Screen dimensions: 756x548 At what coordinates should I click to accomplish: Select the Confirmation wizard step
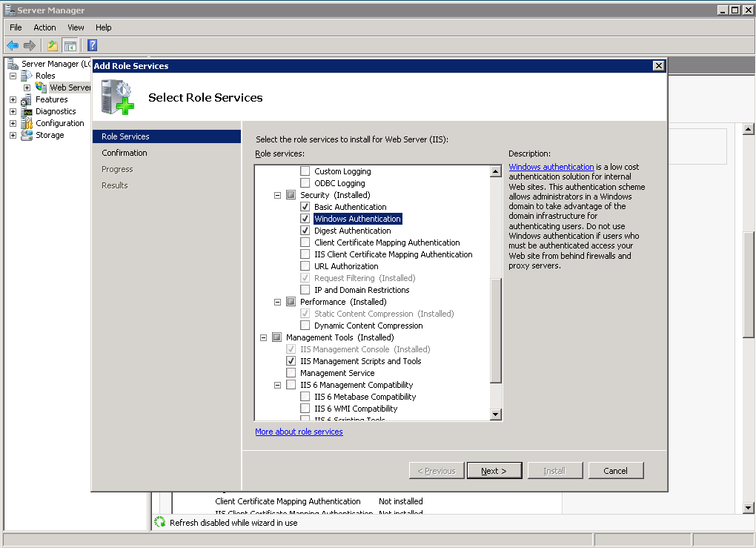click(125, 153)
